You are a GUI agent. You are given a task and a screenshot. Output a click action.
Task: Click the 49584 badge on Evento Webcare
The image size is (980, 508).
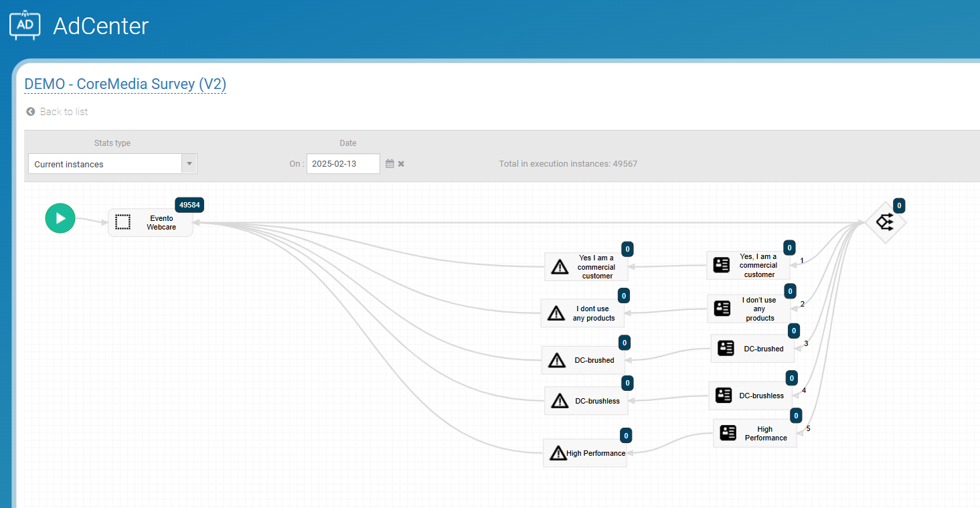coord(189,205)
